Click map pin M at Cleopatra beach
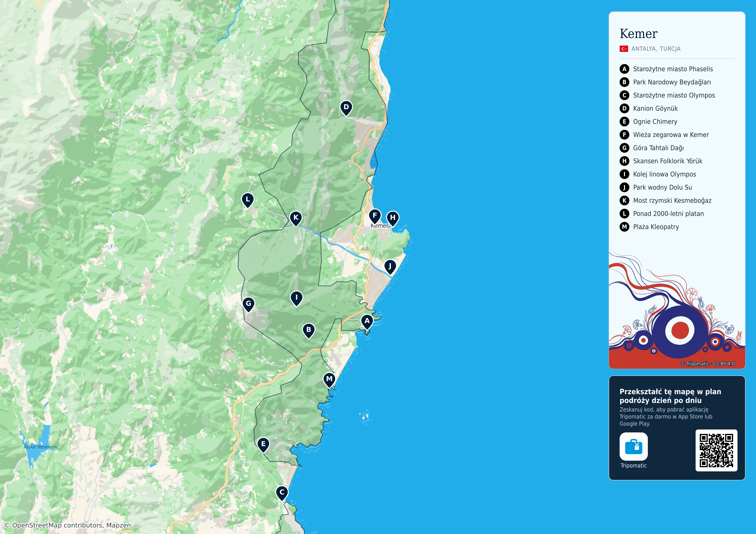Viewport: 756px width, 534px height. point(329,380)
